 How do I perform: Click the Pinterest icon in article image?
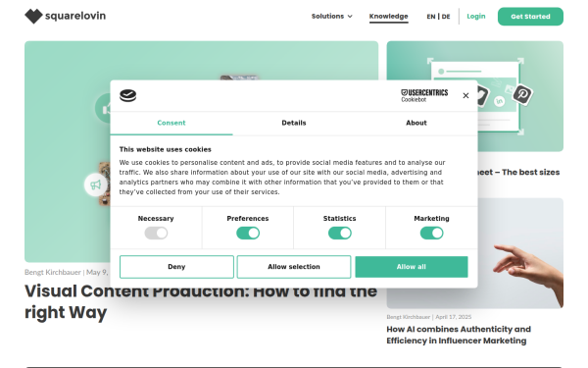click(522, 94)
